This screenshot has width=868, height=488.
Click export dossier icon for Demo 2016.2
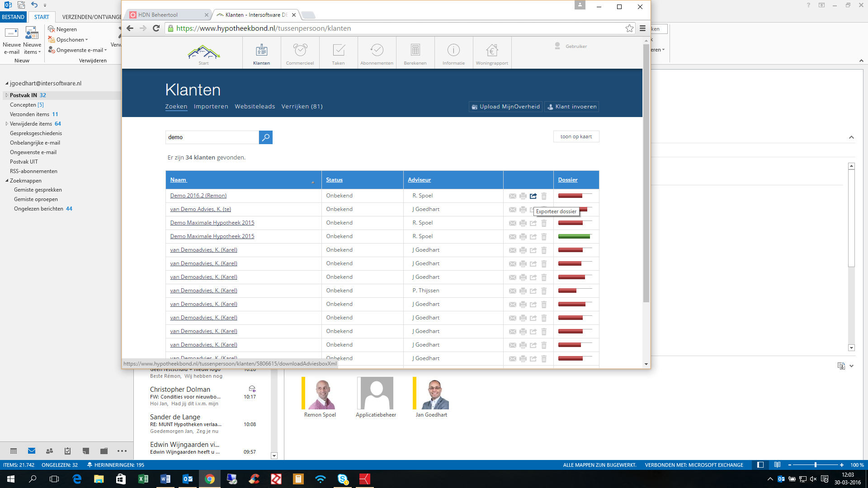coord(533,196)
